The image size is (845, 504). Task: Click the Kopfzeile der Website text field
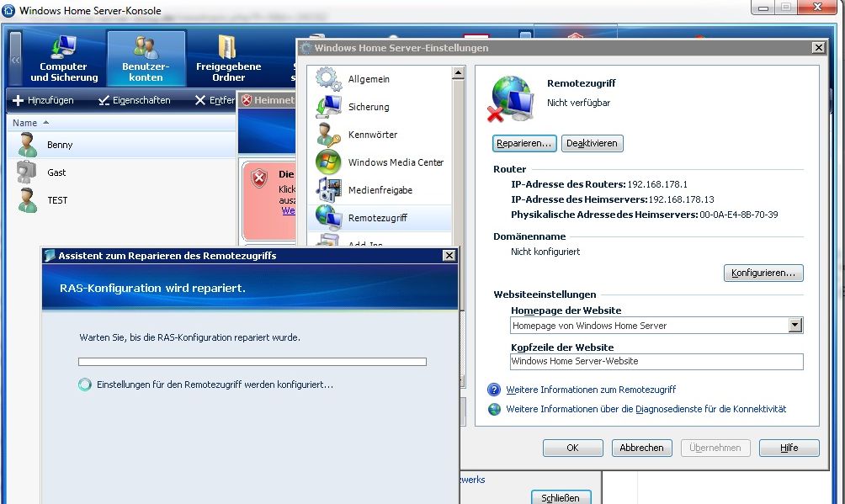pos(656,361)
